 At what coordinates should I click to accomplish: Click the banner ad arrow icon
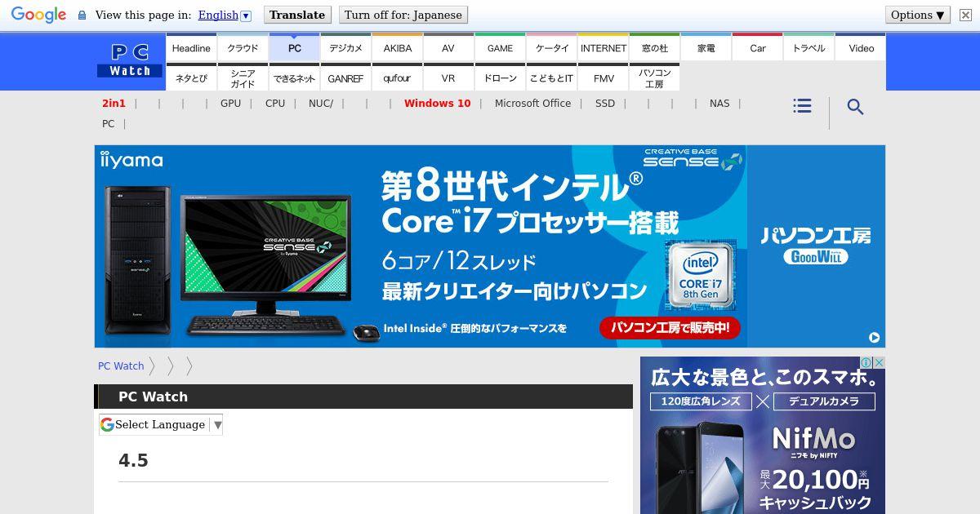(874, 337)
